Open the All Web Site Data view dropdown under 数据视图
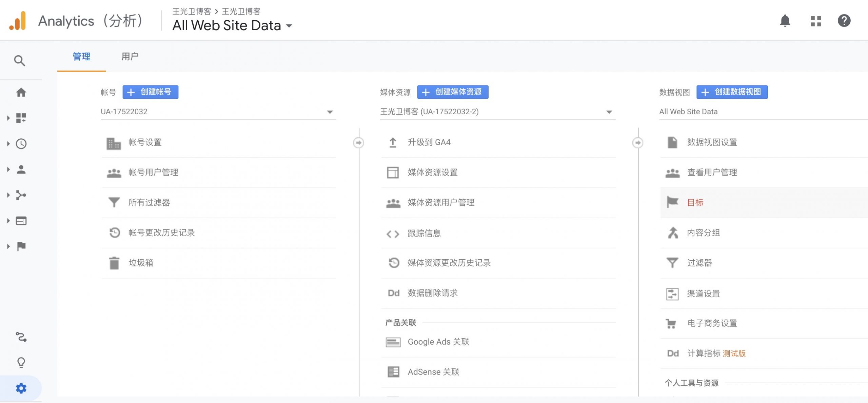Image resolution: width=868 pixels, height=403 pixels. 763,112
